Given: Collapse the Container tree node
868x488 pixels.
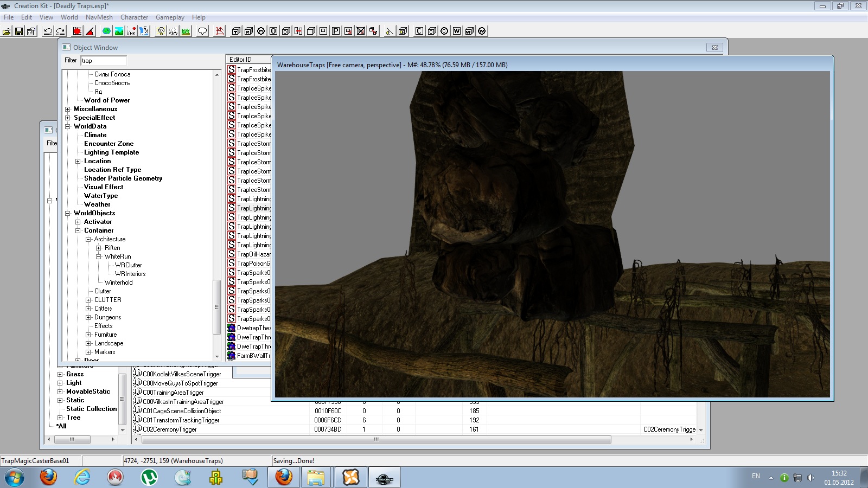Looking at the screenshot, I should (x=78, y=230).
